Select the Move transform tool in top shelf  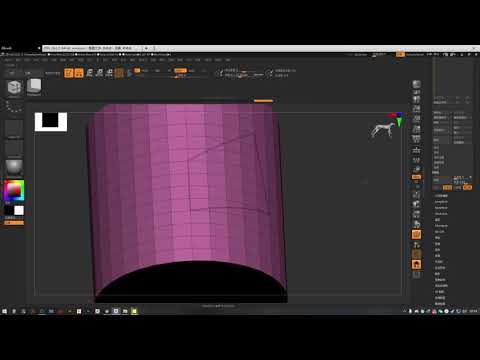[89, 73]
